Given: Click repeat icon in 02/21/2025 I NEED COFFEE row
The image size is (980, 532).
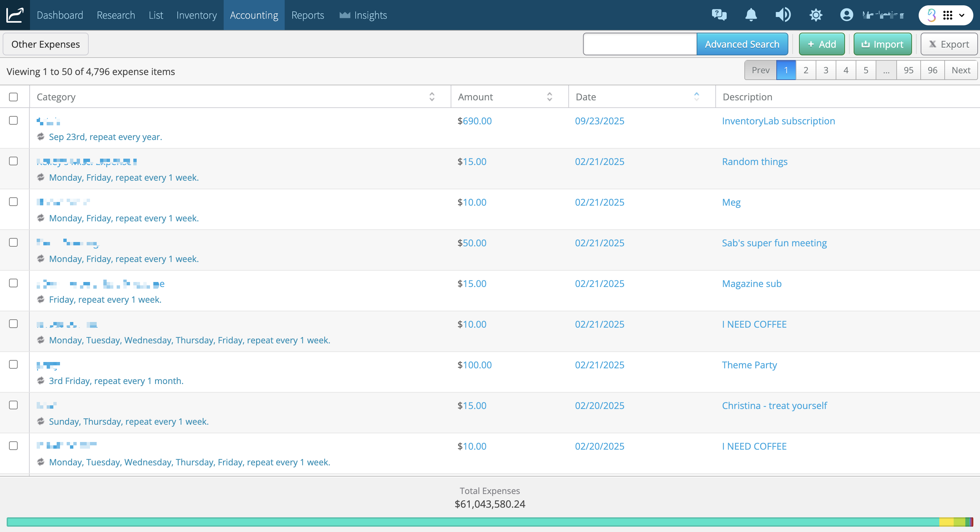Looking at the screenshot, I should [41, 340].
